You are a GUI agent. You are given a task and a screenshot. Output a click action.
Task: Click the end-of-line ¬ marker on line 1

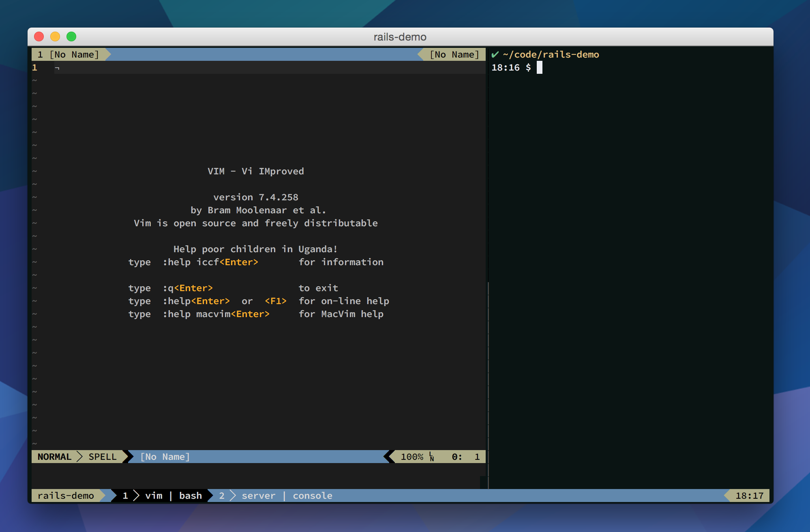(x=57, y=68)
